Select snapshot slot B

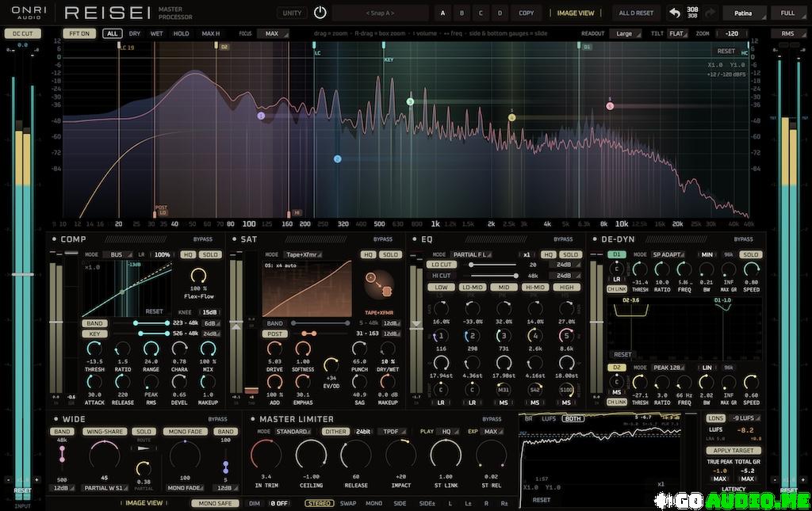pos(462,13)
